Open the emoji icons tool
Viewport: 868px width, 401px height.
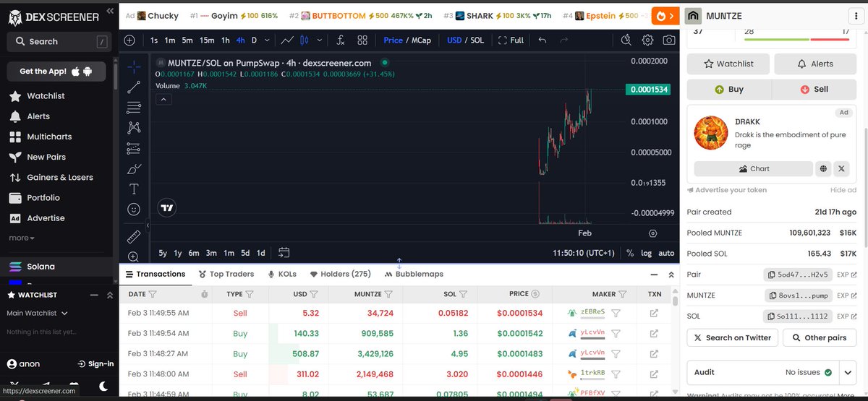coord(134,210)
